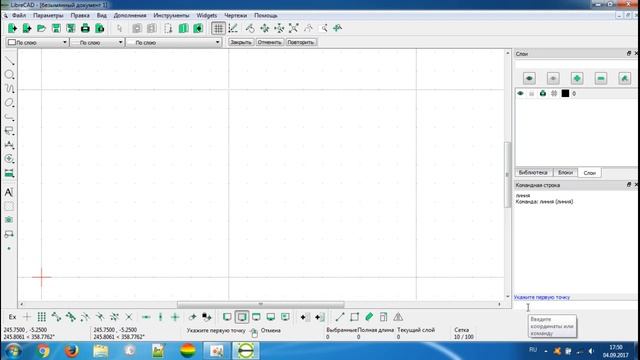640x360 pixels.
Task: Remove layer with minus button
Action: click(601, 78)
